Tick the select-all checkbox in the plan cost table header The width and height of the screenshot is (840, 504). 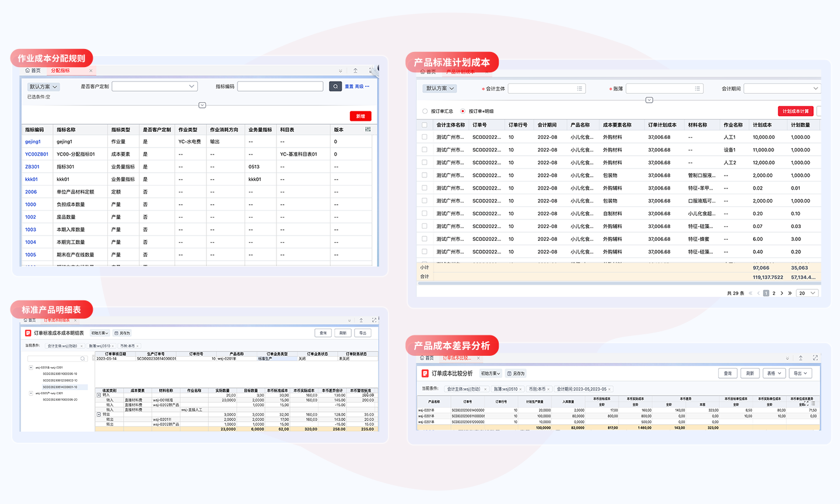(424, 125)
